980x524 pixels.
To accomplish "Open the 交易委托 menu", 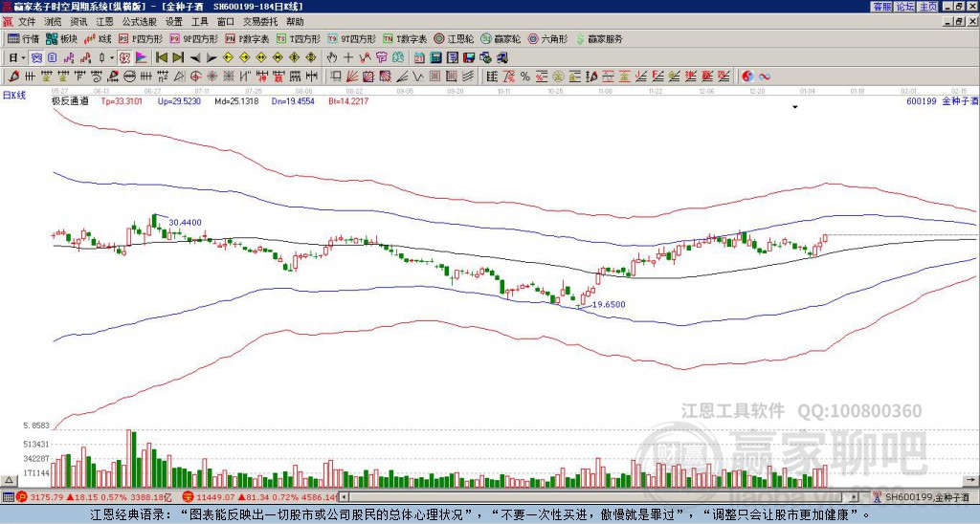I will pos(260,22).
